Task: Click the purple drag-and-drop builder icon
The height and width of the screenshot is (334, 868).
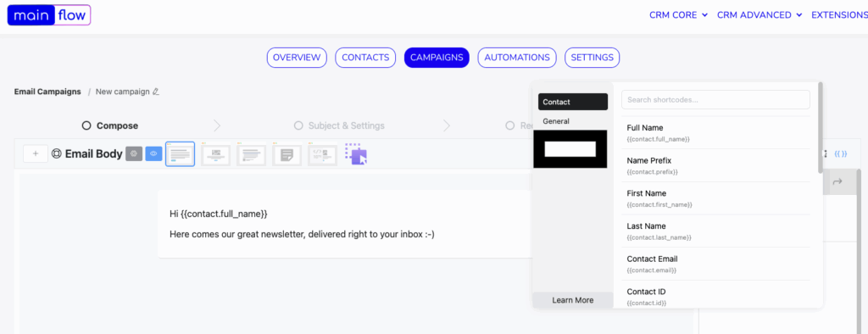Action: coord(357,154)
